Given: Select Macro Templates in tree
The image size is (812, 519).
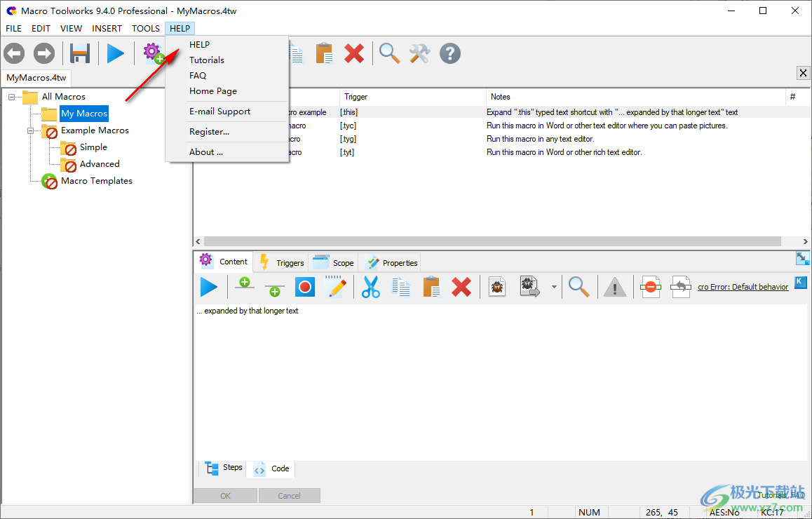Looking at the screenshot, I should coord(96,181).
